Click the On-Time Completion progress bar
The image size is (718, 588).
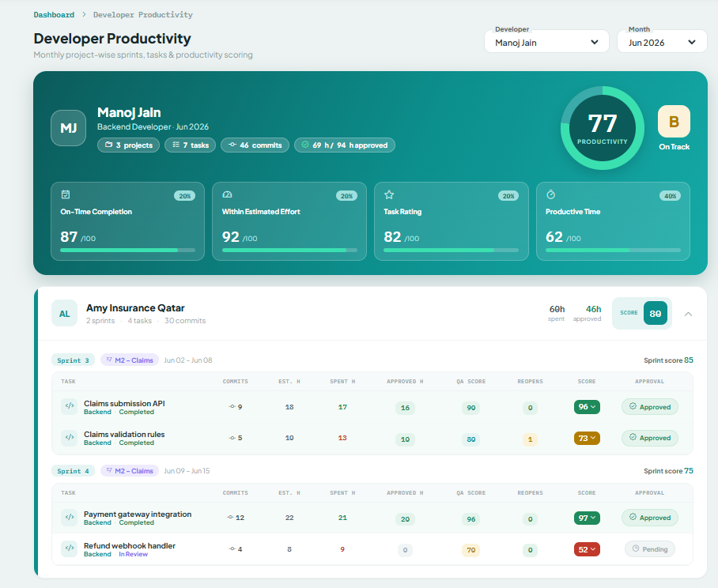point(128,251)
